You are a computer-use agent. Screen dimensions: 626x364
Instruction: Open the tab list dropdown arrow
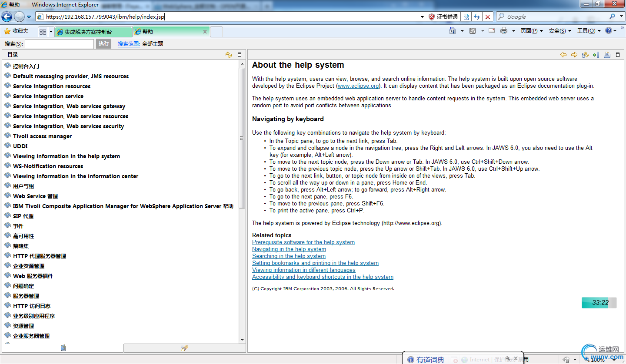(x=51, y=32)
